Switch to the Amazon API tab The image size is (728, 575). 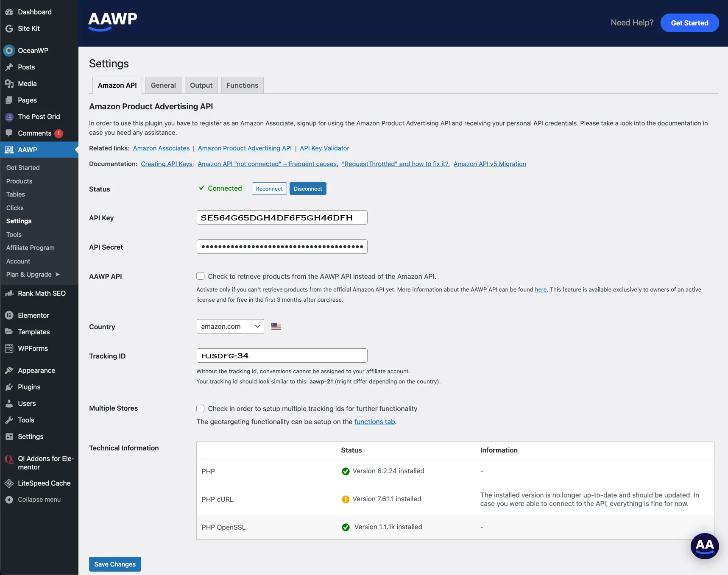117,85
